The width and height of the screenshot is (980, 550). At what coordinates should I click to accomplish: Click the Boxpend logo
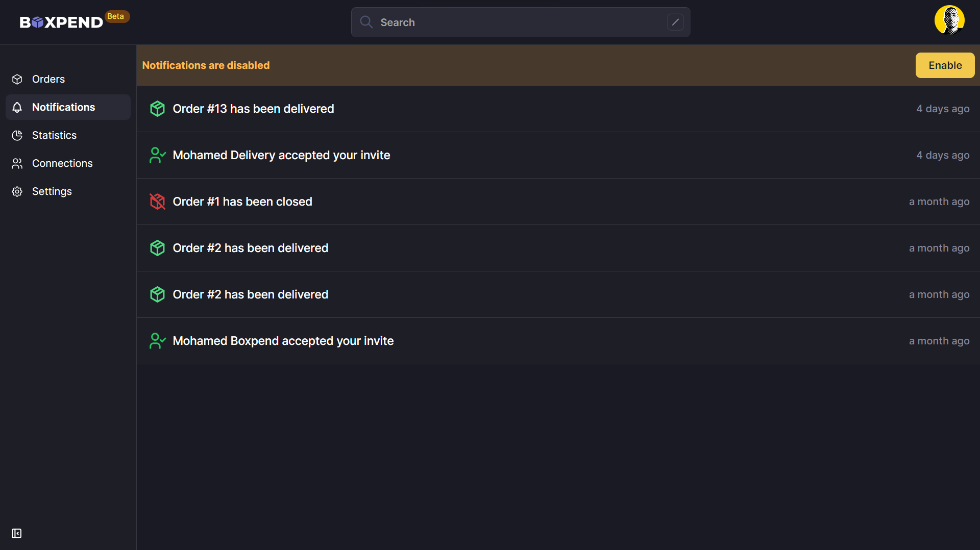click(61, 22)
